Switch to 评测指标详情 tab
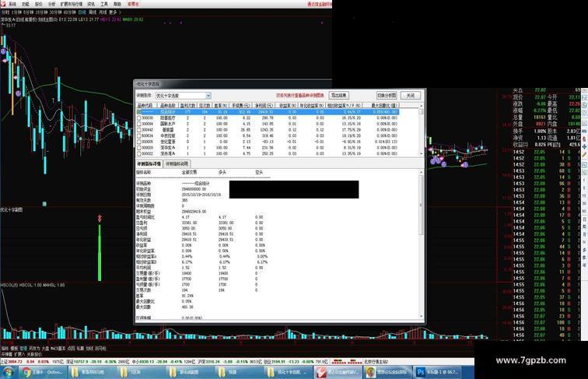 tap(149, 164)
